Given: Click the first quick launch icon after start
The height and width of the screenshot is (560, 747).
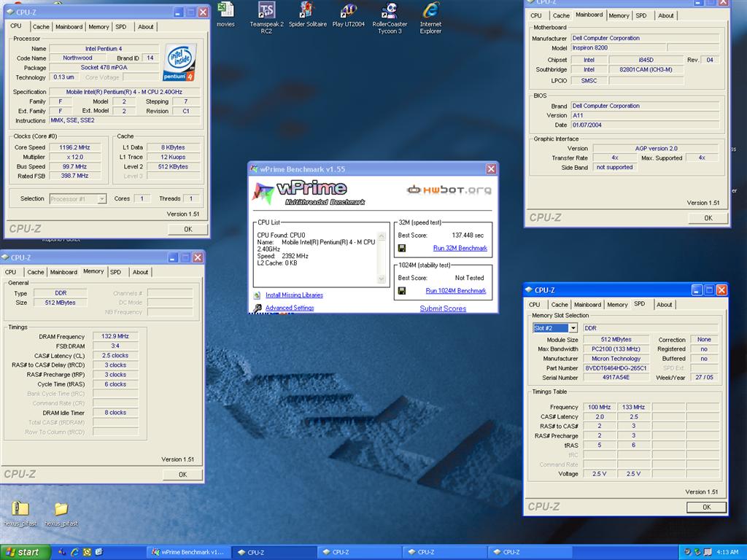Looking at the screenshot, I should pos(62,553).
